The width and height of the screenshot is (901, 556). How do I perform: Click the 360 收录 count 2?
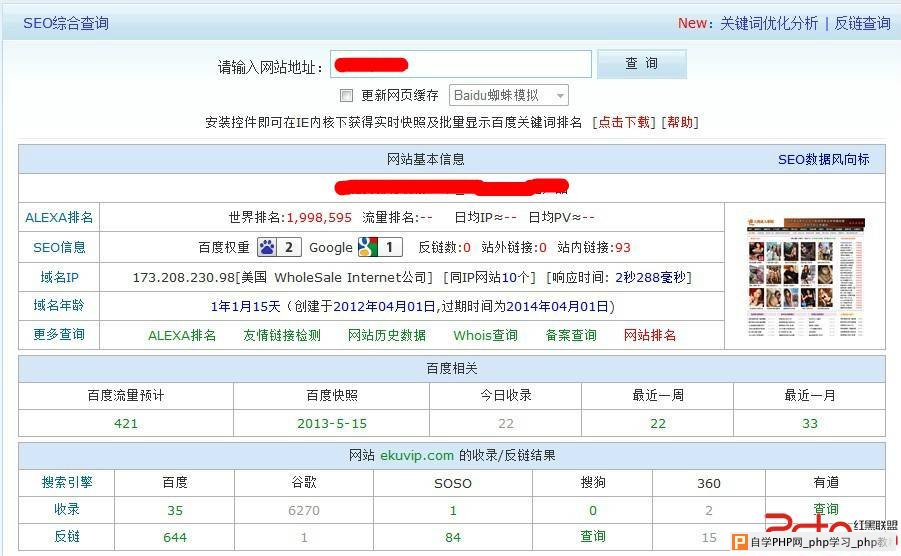click(709, 510)
